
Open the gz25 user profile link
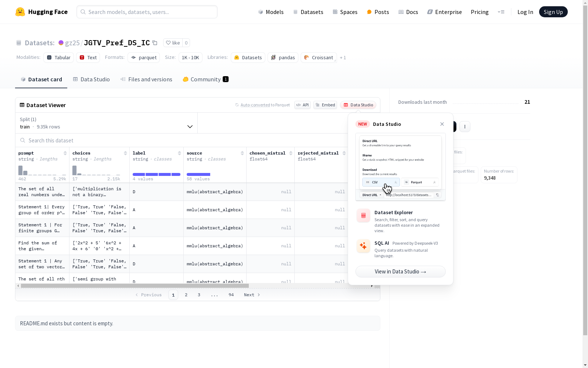click(x=72, y=43)
